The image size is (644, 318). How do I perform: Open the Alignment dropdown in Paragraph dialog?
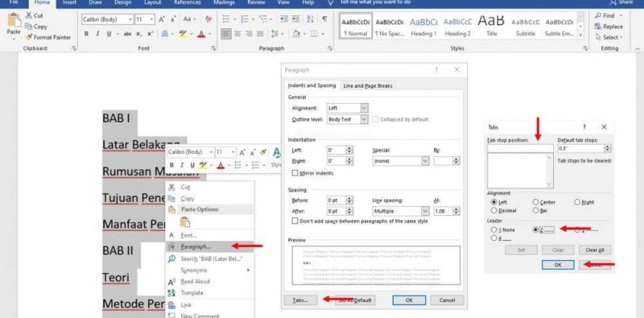coord(364,108)
